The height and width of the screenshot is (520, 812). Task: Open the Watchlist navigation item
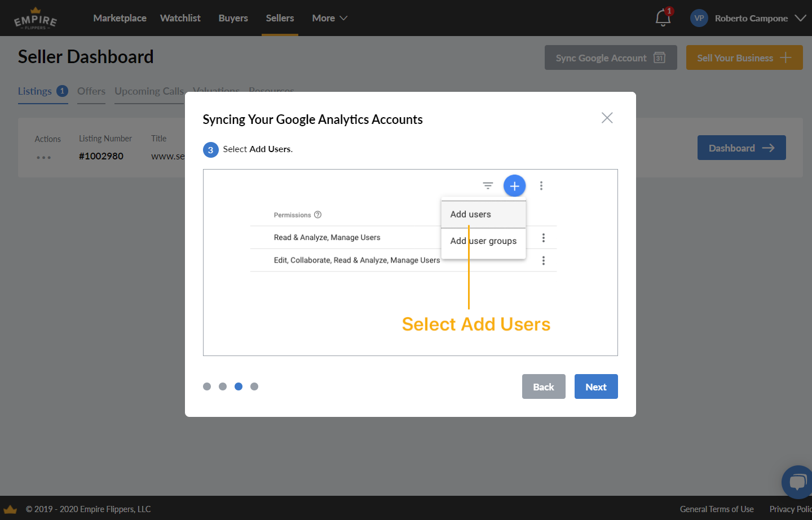[180, 18]
